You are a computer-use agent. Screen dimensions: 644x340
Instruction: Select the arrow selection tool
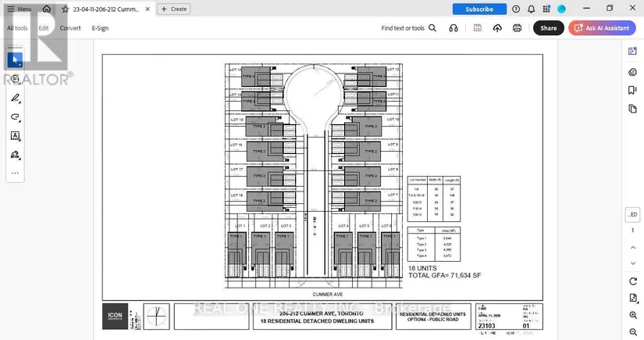(15, 60)
